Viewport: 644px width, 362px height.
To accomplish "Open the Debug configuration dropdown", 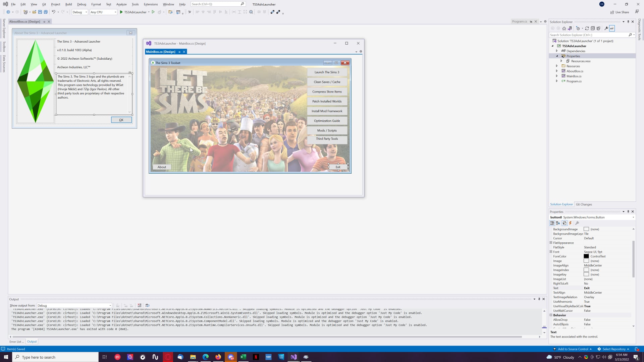I will point(86,12).
